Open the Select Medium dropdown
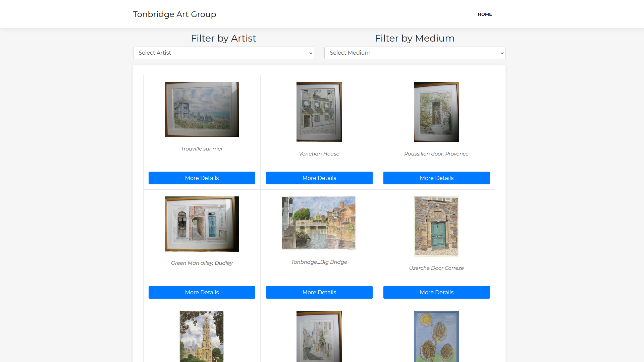The image size is (644, 362). click(415, 53)
